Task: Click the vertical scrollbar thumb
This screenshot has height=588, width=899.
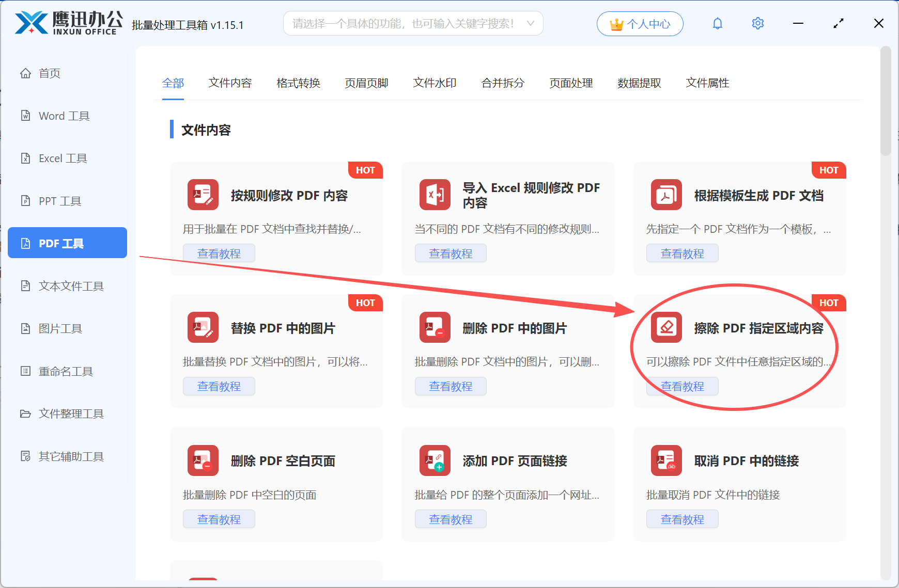Action: coord(886,101)
